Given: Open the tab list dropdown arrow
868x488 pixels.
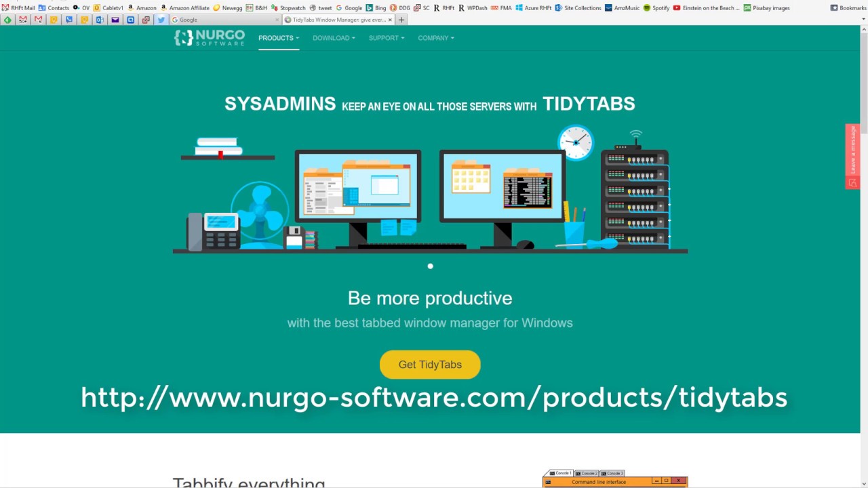Looking at the screenshot, I should coord(863,20).
